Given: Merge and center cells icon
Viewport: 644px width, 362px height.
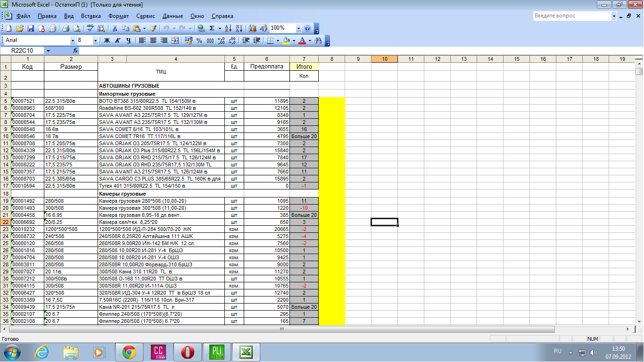Looking at the screenshot, I should [175, 41].
